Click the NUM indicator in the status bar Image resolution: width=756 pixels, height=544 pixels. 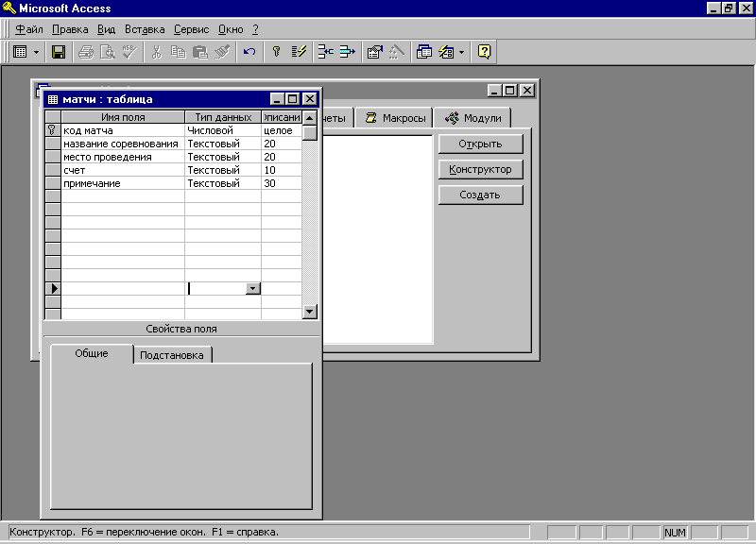(x=675, y=532)
